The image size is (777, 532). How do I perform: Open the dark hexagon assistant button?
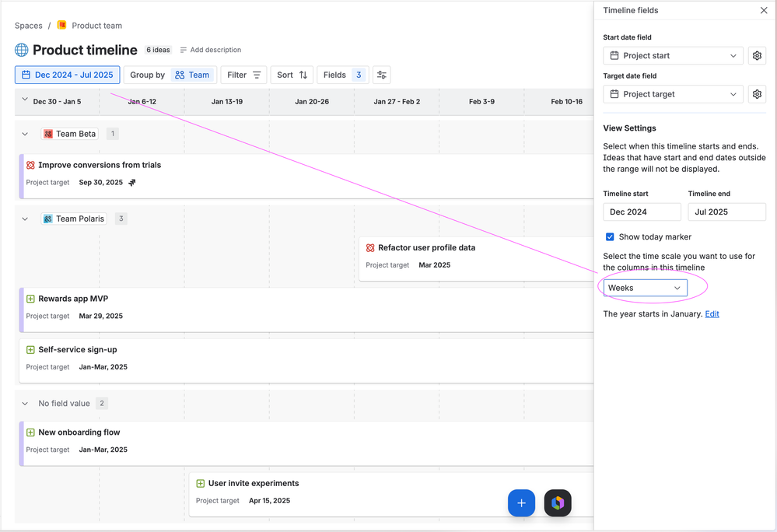click(x=558, y=503)
